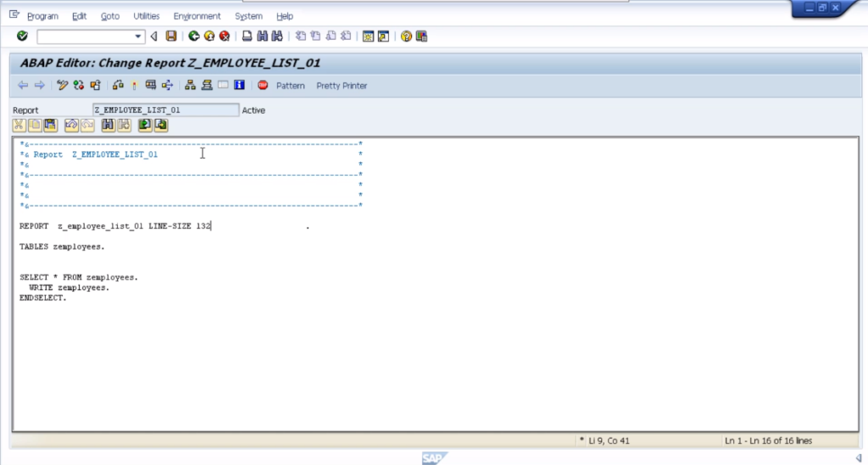This screenshot has height=465, width=868.
Task: Click the 'TABLES zemployees.' code line
Action: pos(62,247)
